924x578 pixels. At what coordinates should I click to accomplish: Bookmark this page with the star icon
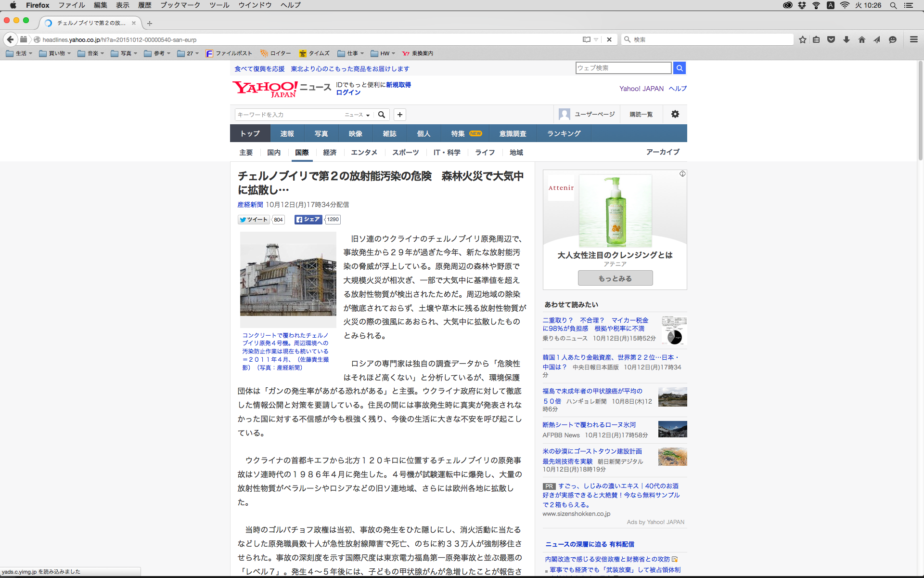point(802,39)
